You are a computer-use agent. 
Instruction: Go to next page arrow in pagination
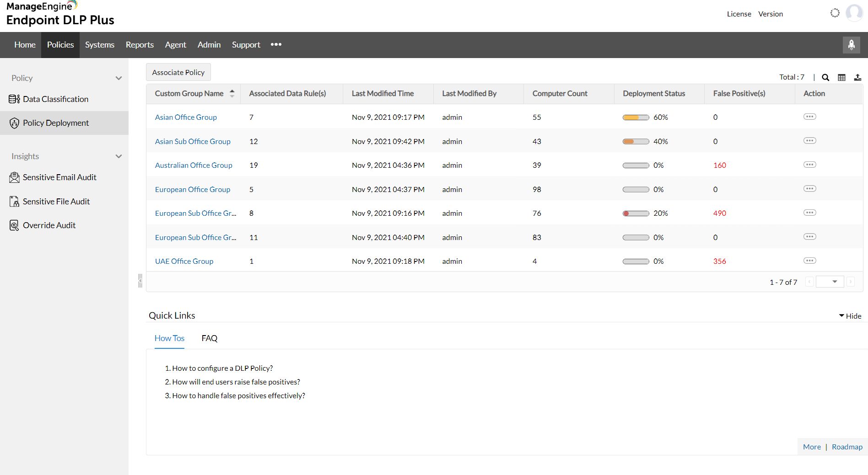[851, 282]
